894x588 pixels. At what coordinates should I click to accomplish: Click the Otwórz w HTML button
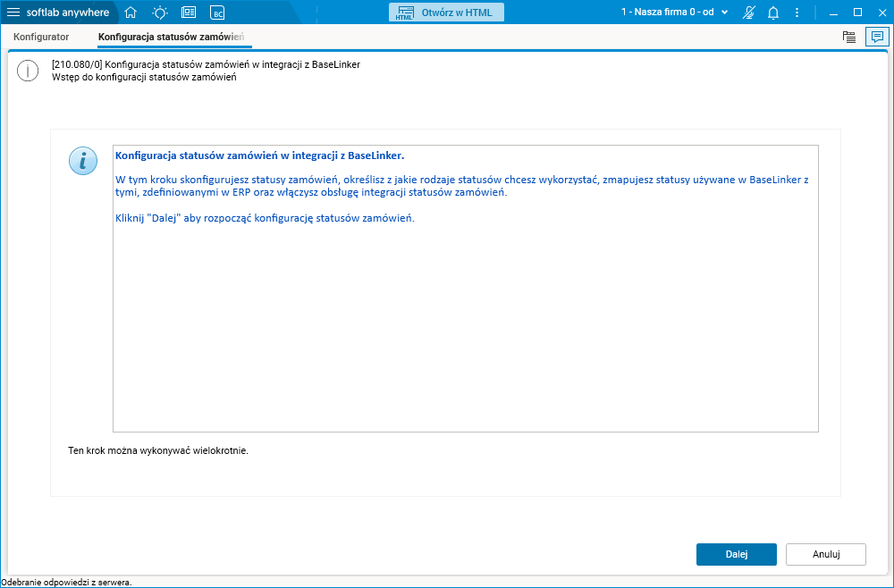446,12
